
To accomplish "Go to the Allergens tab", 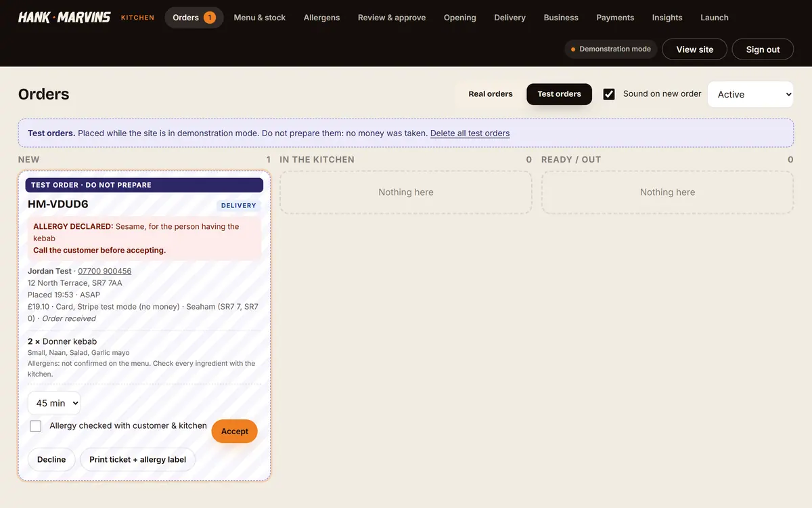I will point(322,18).
